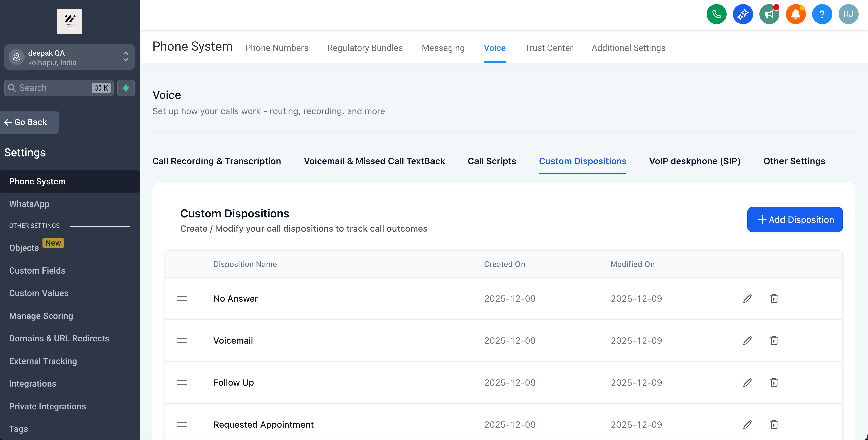Viewport: 868px width, 440px height.
Task: Click the blue help question mark icon
Action: pos(822,14)
